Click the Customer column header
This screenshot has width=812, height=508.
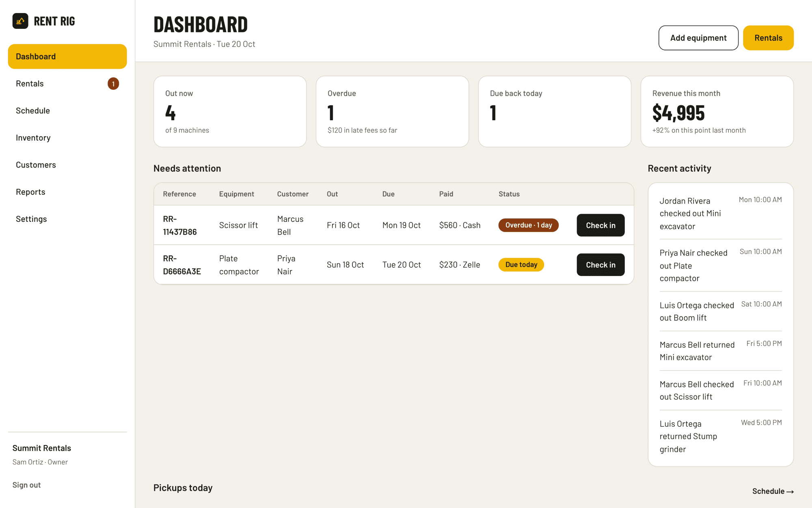click(293, 194)
